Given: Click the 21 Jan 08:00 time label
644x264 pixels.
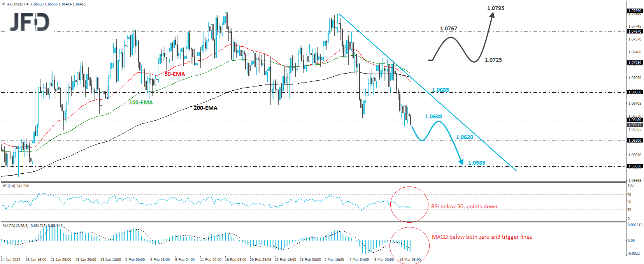Looking at the screenshot, I should (x=61, y=260).
